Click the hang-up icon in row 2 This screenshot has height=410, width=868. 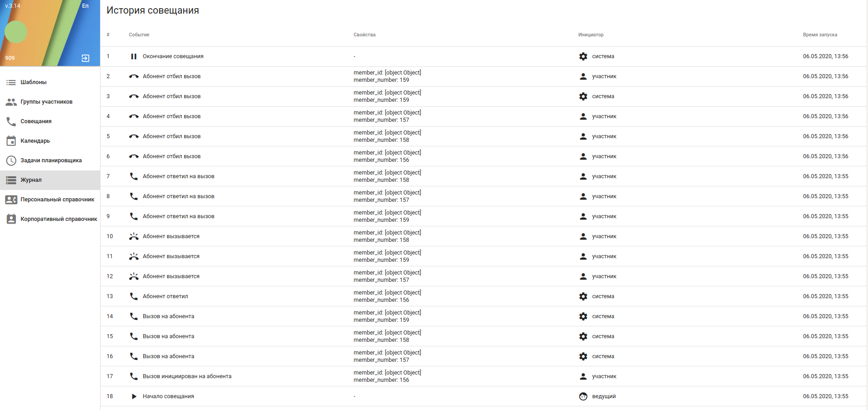pyautogui.click(x=134, y=76)
